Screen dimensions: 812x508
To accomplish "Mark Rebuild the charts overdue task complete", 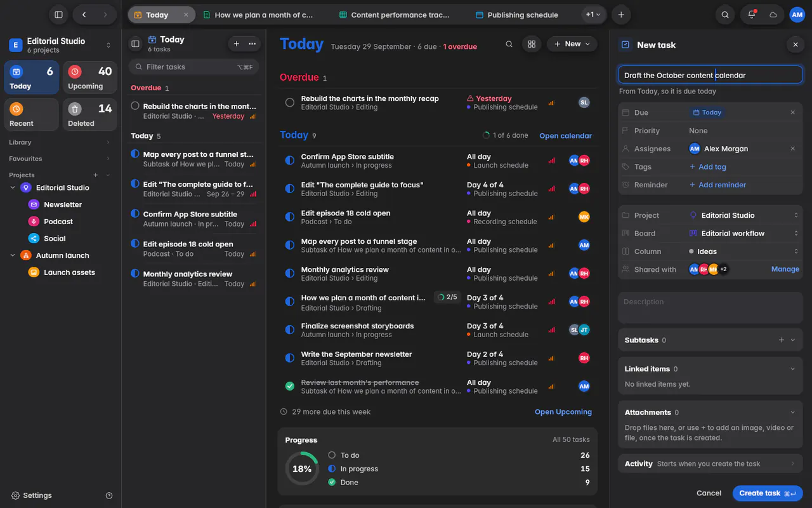I will click(x=290, y=102).
